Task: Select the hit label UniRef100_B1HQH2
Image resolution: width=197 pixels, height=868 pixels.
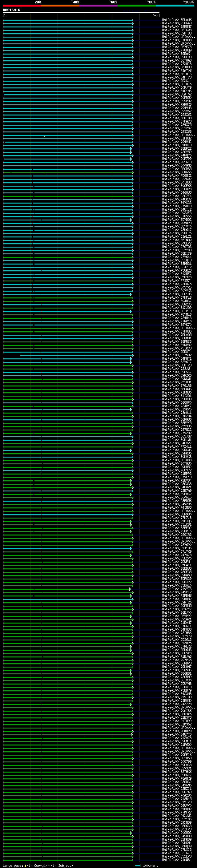Action: pos(177,809)
